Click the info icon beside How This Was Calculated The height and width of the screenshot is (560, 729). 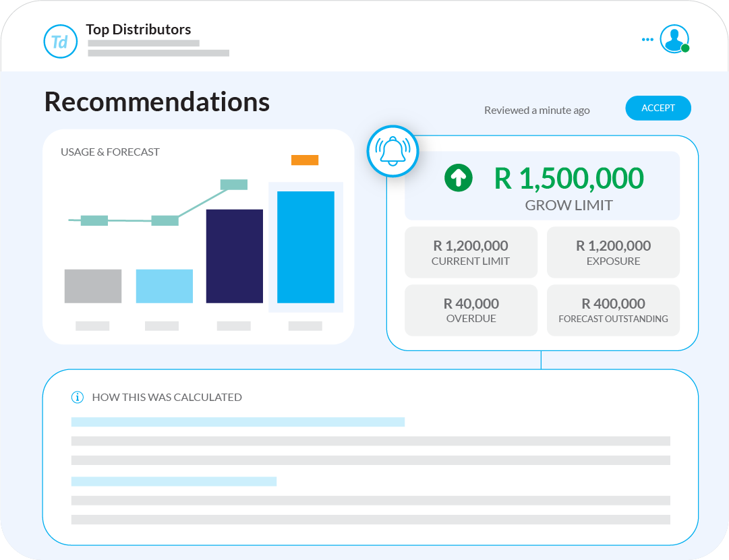78,397
